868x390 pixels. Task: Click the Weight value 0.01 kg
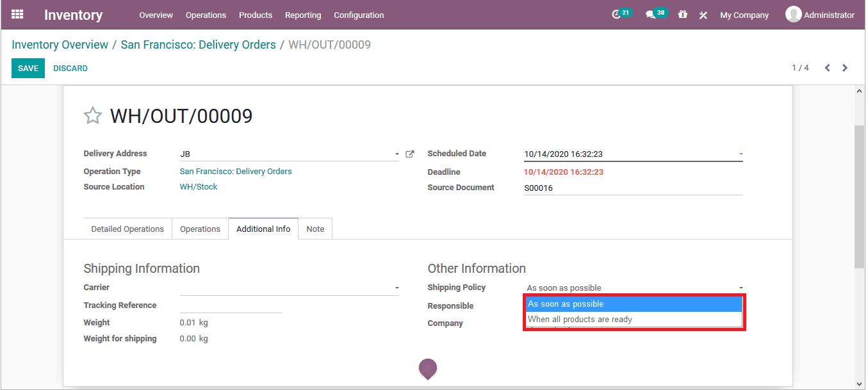click(194, 323)
